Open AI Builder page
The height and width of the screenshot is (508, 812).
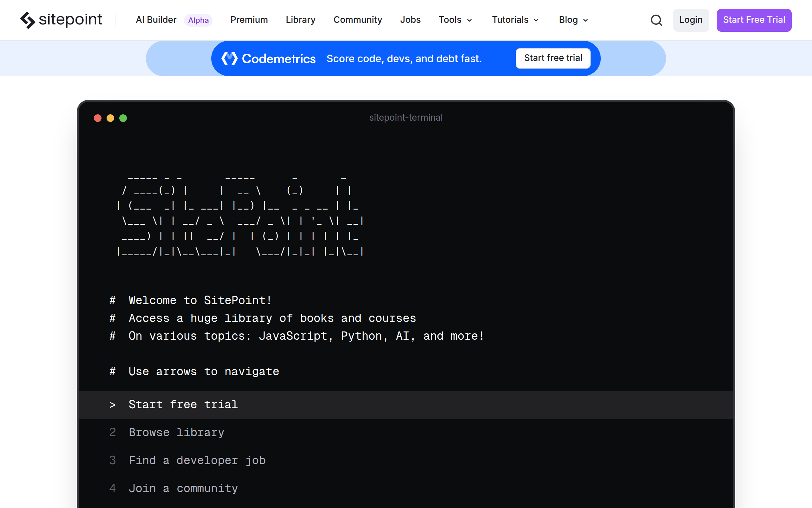156,20
